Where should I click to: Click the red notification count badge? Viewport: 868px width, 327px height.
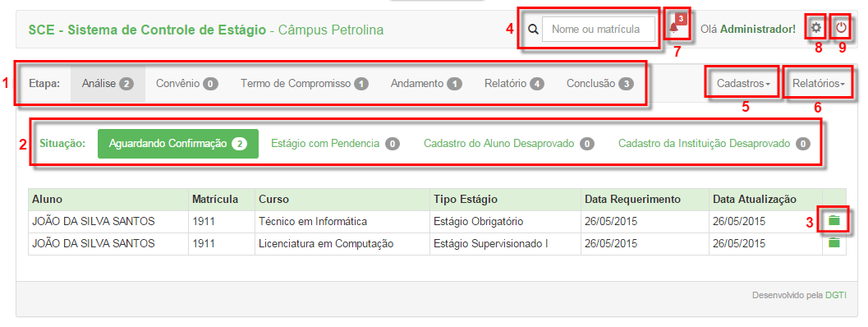[x=681, y=19]
